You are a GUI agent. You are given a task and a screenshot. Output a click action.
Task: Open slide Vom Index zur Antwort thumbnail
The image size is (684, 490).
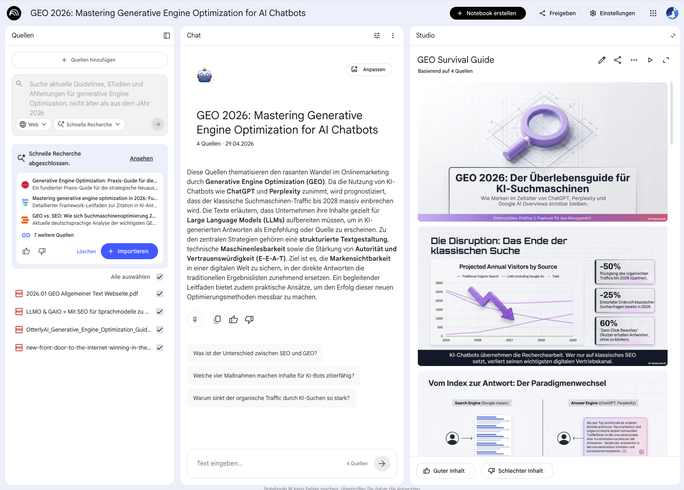point(542,414)
